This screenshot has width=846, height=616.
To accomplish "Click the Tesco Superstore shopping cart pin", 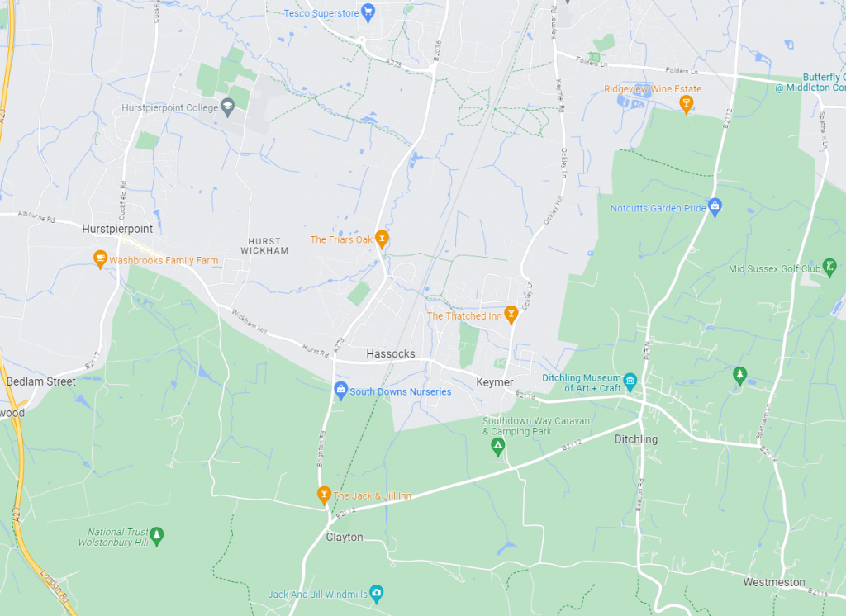I will [368, 12].
